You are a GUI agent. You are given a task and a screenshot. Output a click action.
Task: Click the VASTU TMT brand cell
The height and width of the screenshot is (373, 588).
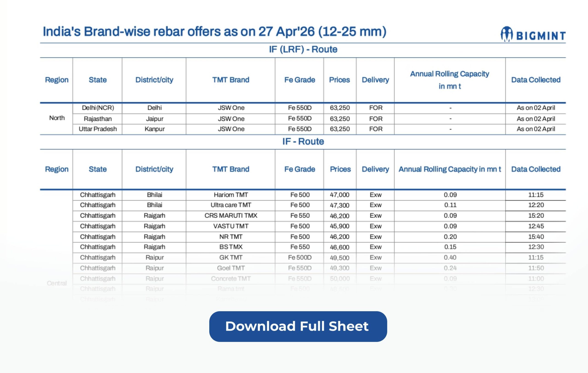point(231,226)
